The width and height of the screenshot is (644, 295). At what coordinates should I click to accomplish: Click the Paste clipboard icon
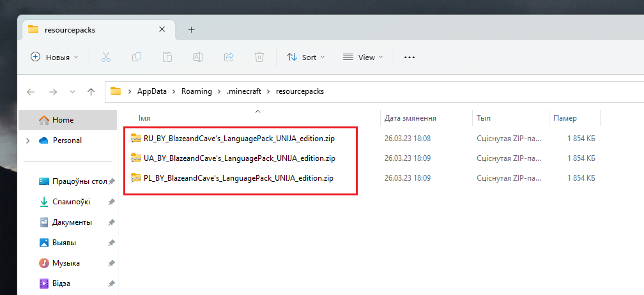pos(167,57)
